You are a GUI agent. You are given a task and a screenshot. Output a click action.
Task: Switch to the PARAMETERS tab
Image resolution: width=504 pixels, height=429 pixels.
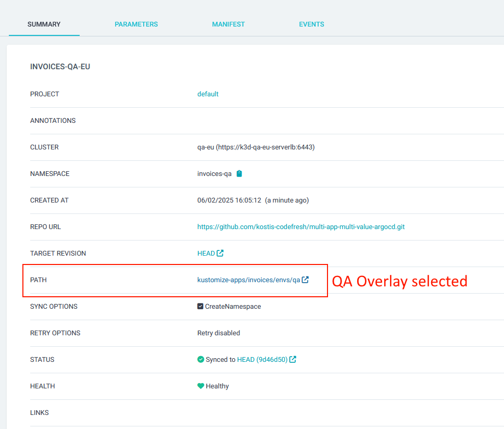point(136,24)
